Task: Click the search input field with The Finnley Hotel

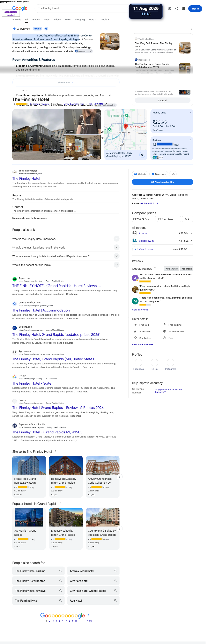Action: (81, 8)
